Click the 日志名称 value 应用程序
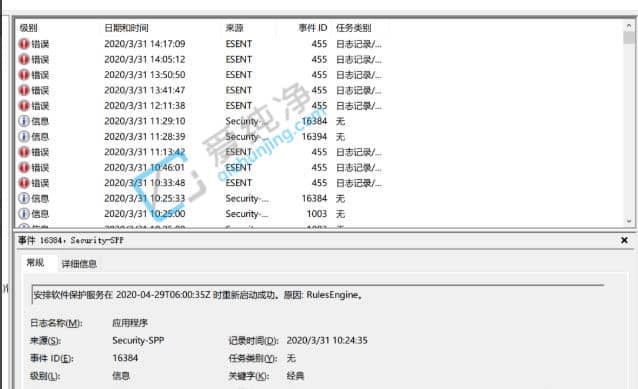638x389 pixels. pyautogui.click(x=130, y=323)
